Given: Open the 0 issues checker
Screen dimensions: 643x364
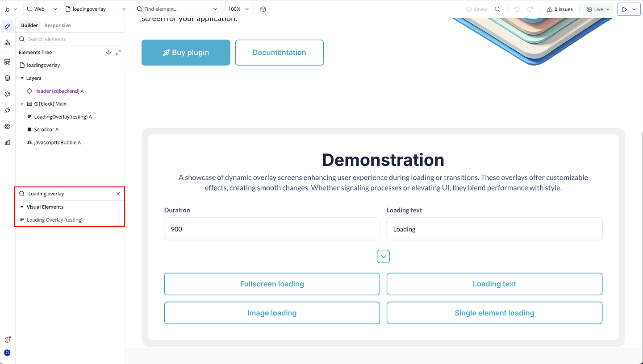Looking at the screenshot, I should [559, 9].
